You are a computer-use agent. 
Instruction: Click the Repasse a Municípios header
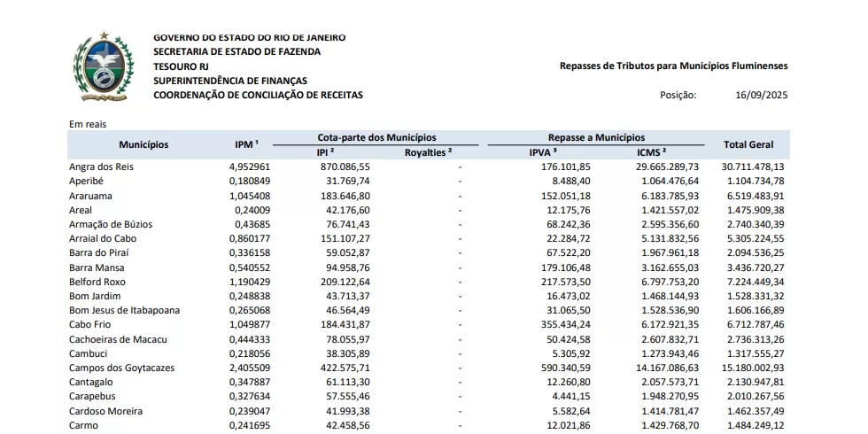(596, 138)
